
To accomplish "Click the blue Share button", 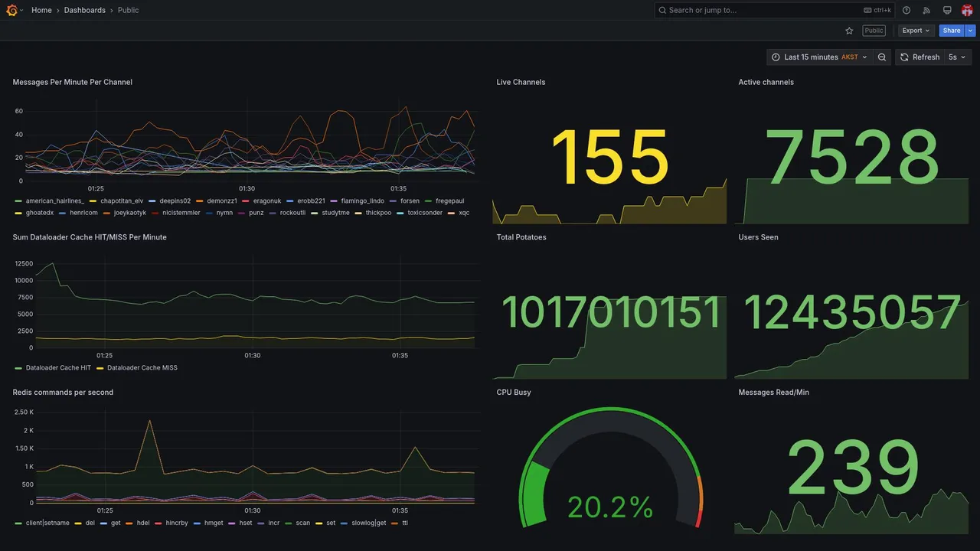I will pos(952,31).
